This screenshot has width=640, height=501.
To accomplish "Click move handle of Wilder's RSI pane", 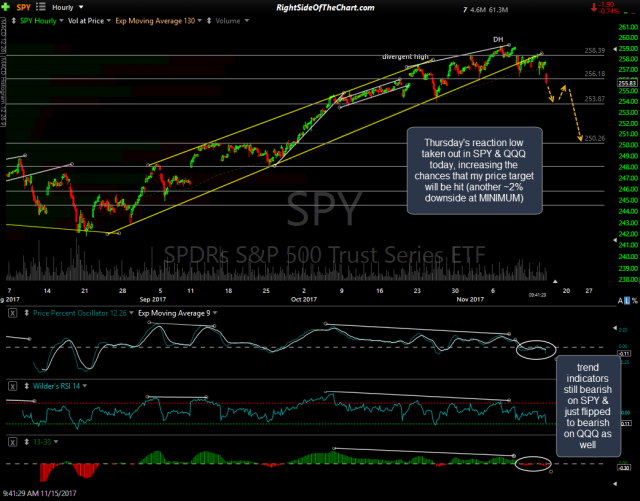I will (x=27, y=386).
